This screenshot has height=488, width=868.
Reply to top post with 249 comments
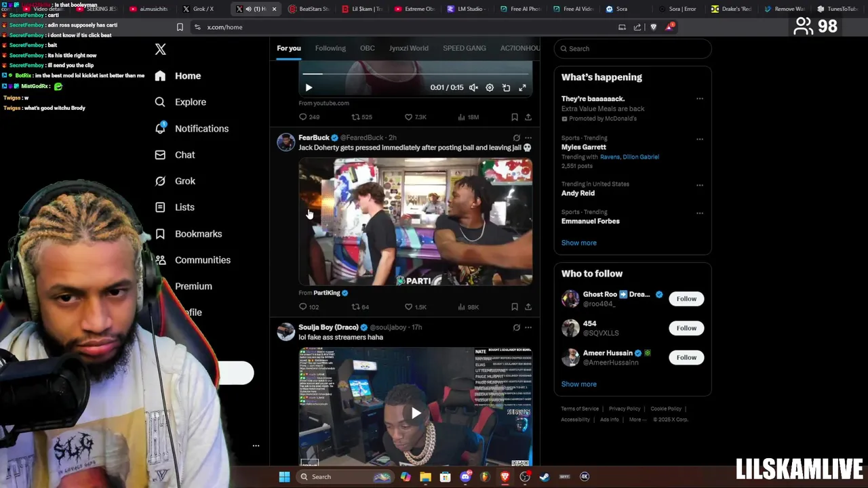point(309,117)
